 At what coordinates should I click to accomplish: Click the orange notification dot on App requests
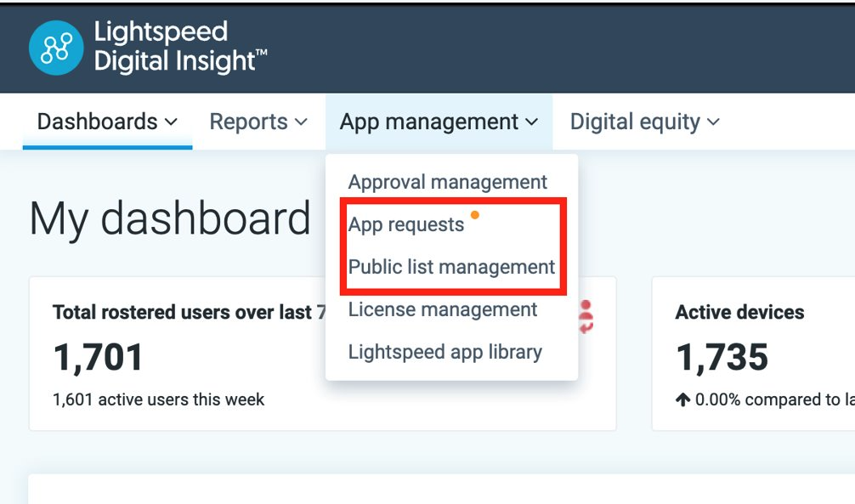(x=475, y=215)
